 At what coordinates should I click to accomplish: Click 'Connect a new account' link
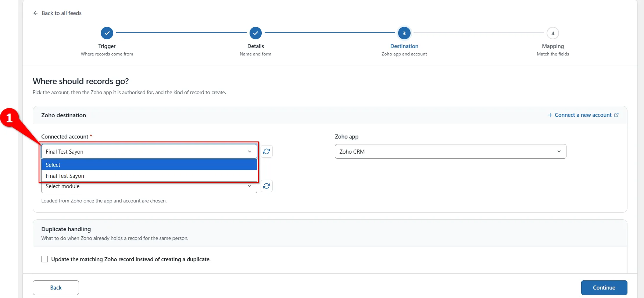coord(583,115)
